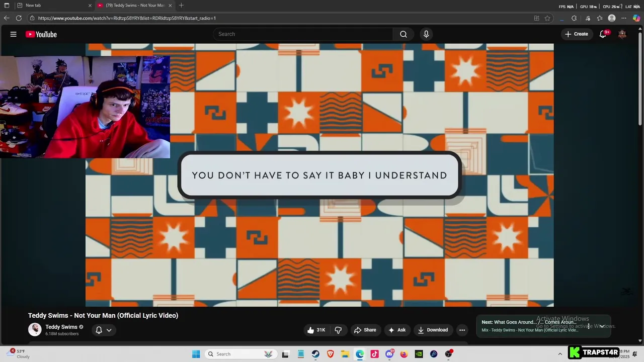Open Firefox from the taskbar
The image size is (644, 362).
[404, 354]
